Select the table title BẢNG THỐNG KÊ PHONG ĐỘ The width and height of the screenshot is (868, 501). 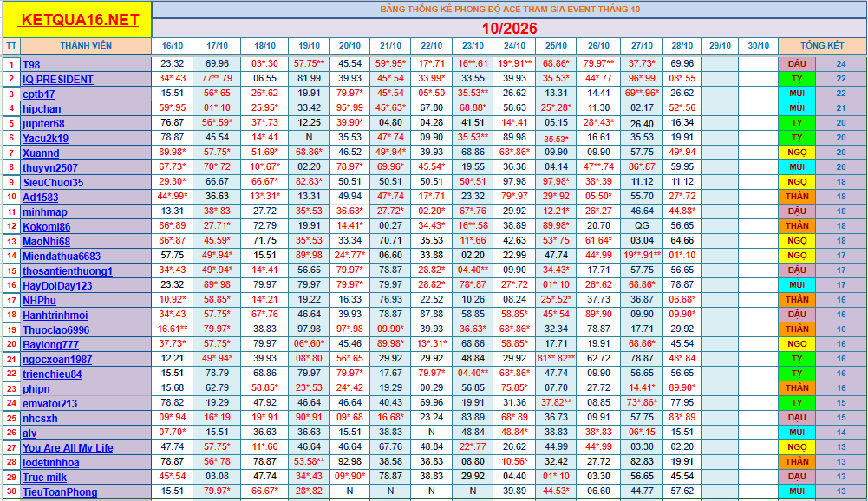tap(509, 10)
